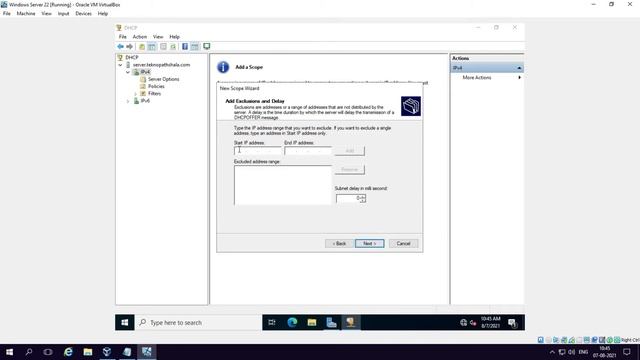Viewport: 640px width, 360px height.
Task: Collapse the IPv4 section in Actions pane
Action: 519,68
